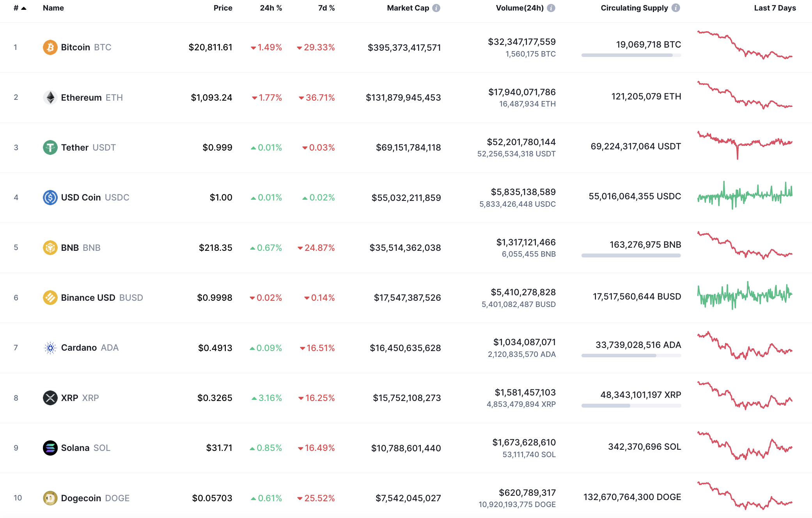Screen dimensions: 812x518
Task: Click the Ethereum diamond logo icon
Action: [x=50, y=97]
